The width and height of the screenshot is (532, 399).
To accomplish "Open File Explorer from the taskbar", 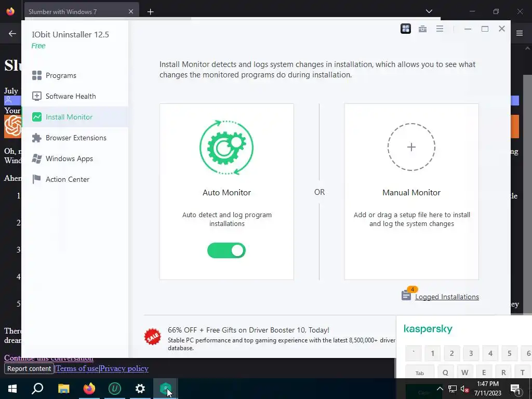I will click(63, 389).
